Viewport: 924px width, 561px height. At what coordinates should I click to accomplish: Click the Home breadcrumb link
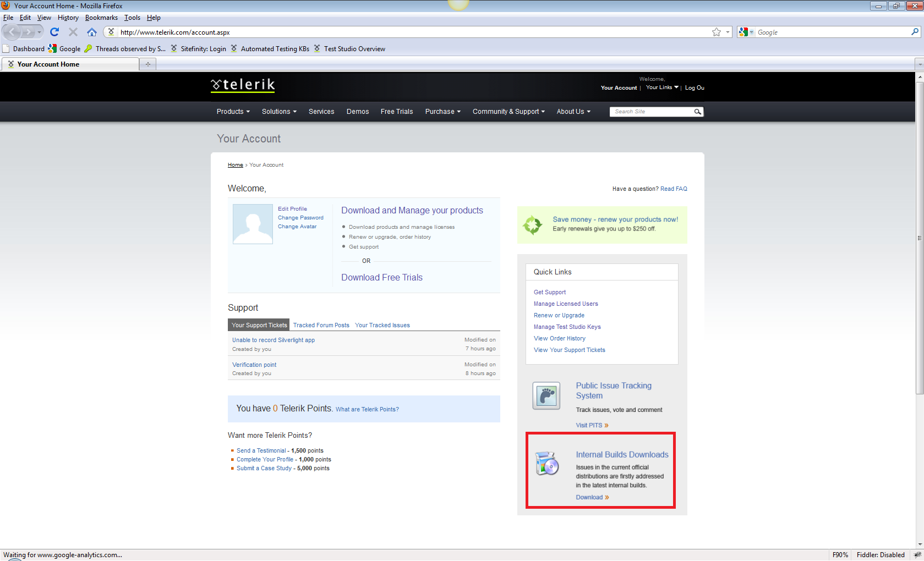[x=236, y=165]
